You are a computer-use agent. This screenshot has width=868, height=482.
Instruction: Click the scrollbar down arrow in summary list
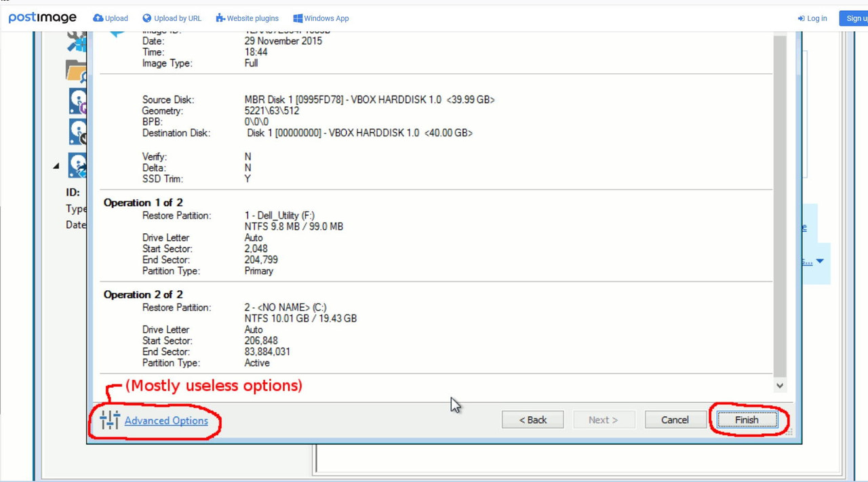[780, 386]
